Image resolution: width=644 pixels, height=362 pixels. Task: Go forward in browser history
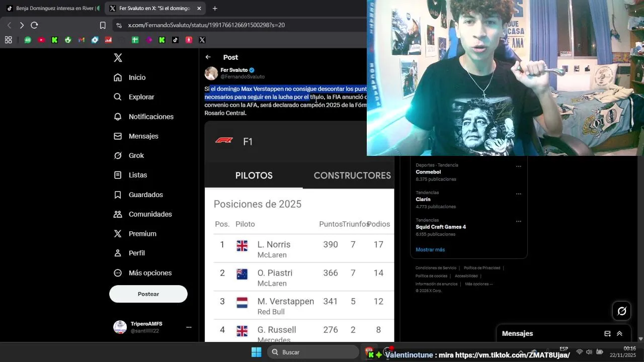coord(22,25)
